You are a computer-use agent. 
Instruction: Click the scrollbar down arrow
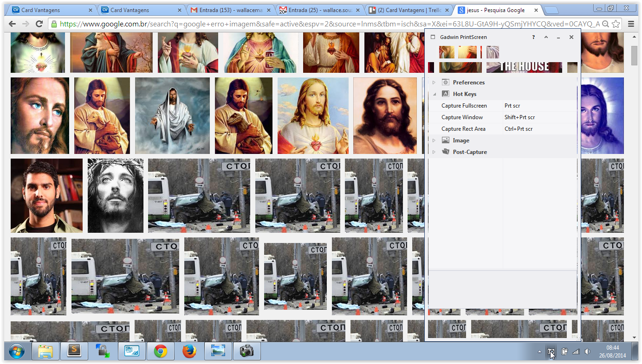click(634, 338)
